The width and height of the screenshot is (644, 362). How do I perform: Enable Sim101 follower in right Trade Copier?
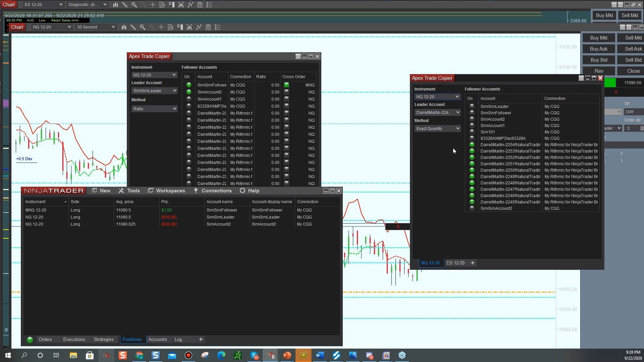click(x=472, y=132)
